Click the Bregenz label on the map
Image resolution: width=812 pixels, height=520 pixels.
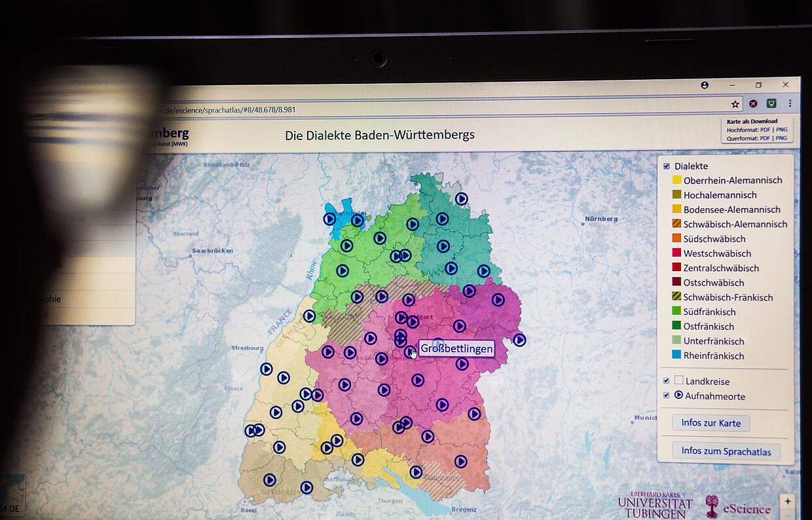click(x=464, y=510)
